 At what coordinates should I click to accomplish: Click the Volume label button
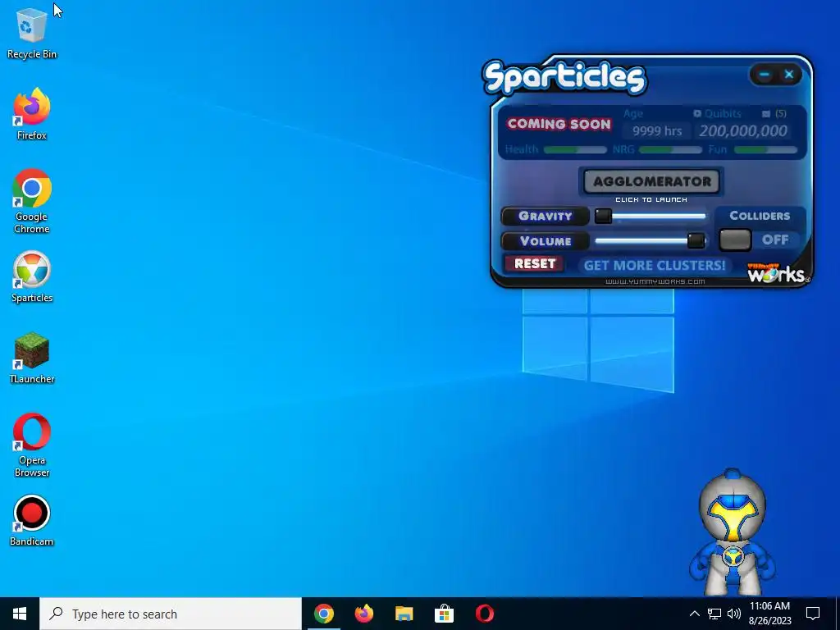pos(545,241)
